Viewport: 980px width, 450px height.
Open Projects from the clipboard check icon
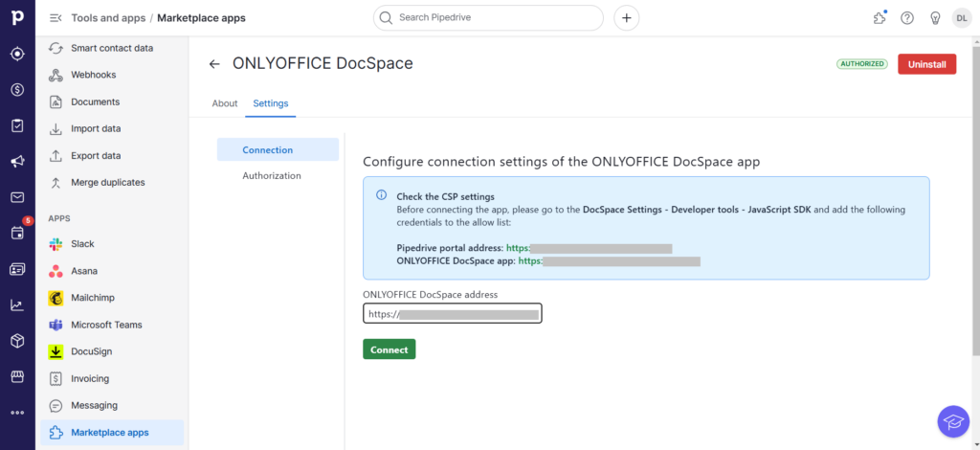coord(17,125)
